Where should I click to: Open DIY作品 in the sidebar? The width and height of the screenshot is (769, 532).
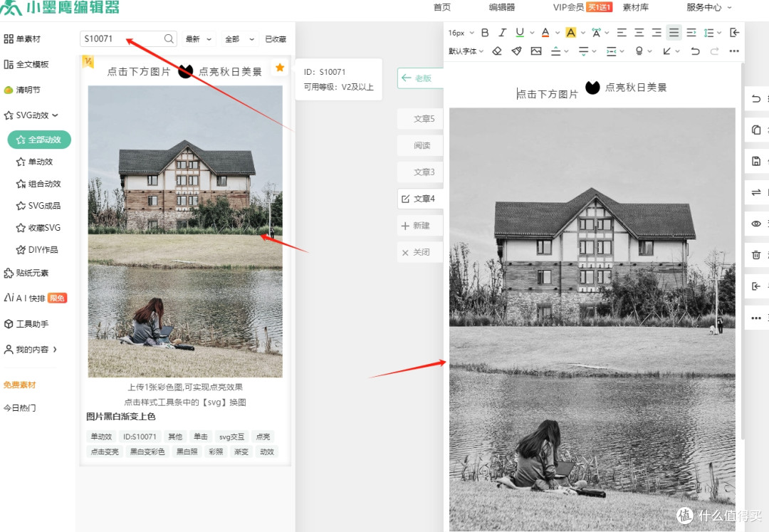[x=37, y=249]
